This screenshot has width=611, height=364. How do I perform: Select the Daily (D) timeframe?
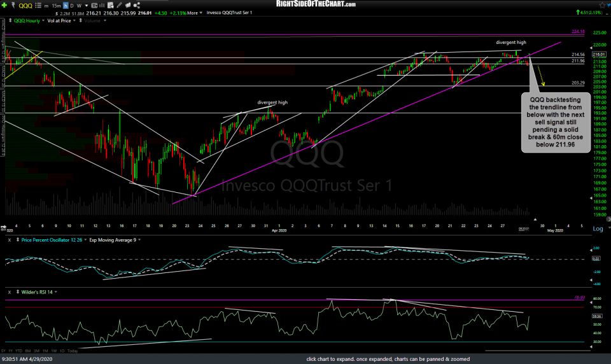(x=72, y=6)
